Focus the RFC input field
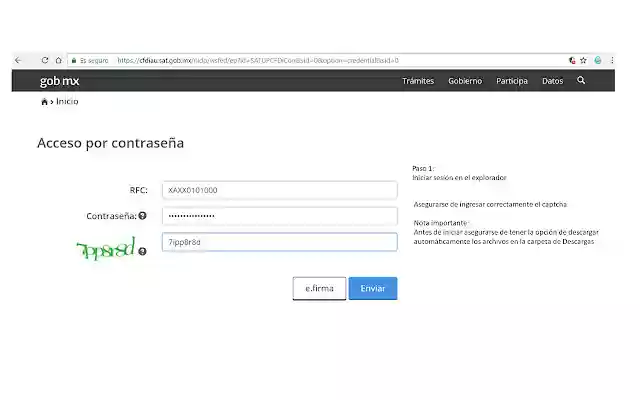The height and width of the screenshot is (400, 640). pos(280,190)
